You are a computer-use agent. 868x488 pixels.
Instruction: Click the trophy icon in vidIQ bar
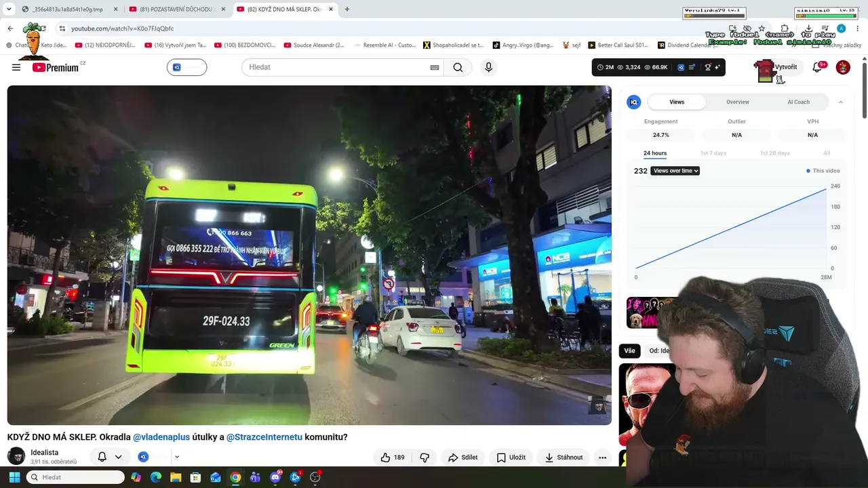point(708,67)
